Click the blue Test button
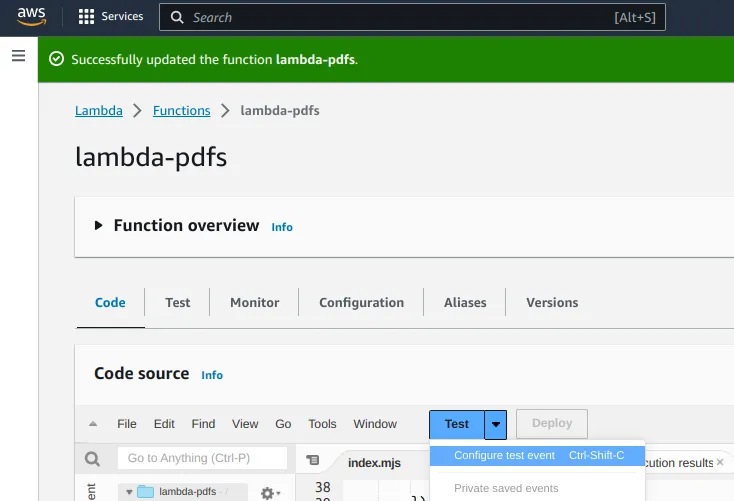This screenshot has height=501, width=734. [x=456, y=424]
